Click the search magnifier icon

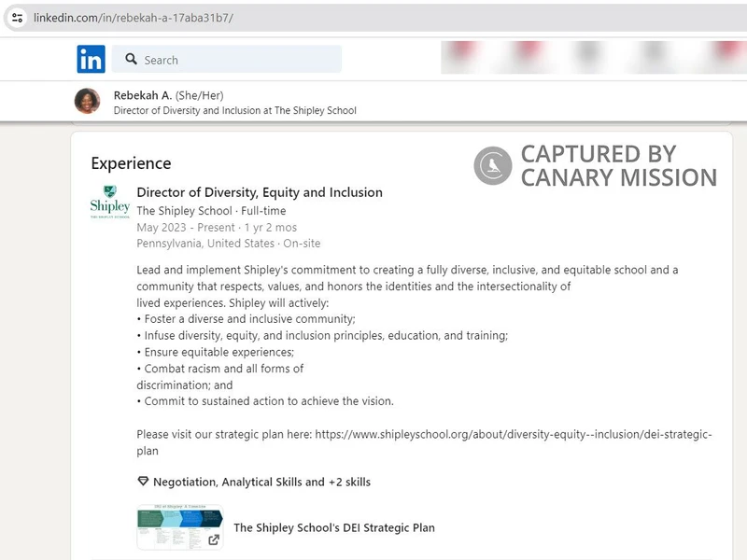point(131,59)
